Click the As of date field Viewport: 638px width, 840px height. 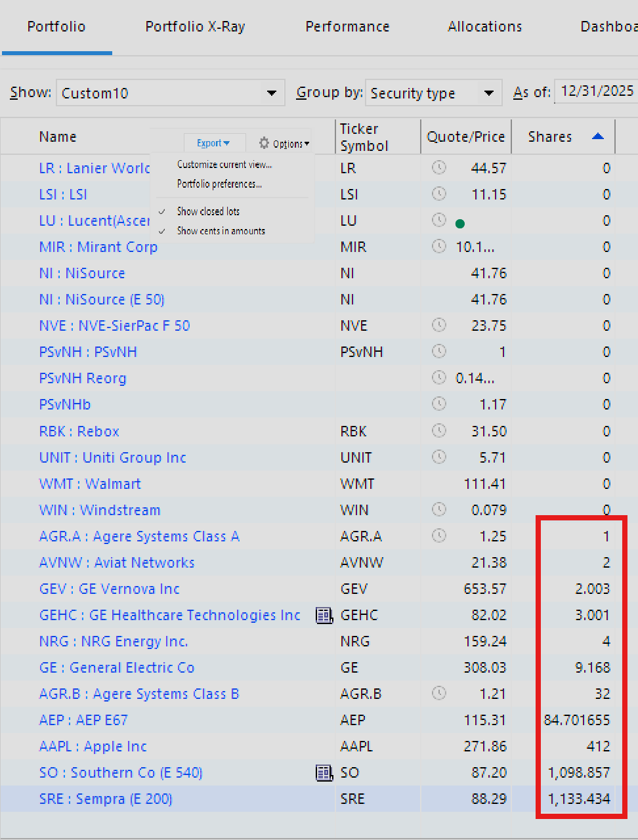[x=596, y=91]
